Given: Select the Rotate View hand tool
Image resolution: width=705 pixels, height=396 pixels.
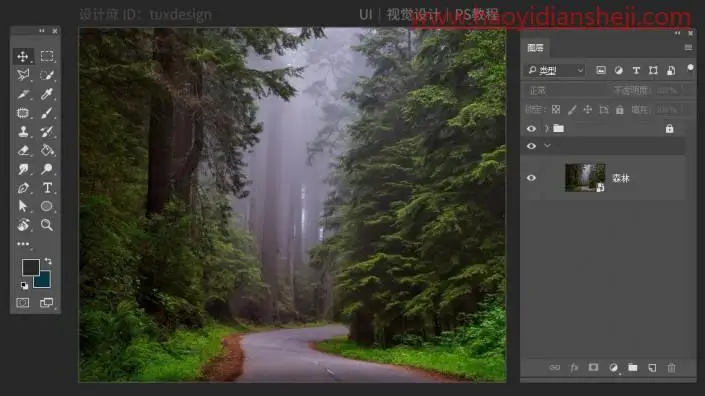Looking at the screenshot, I should click(x=23, y=225).
